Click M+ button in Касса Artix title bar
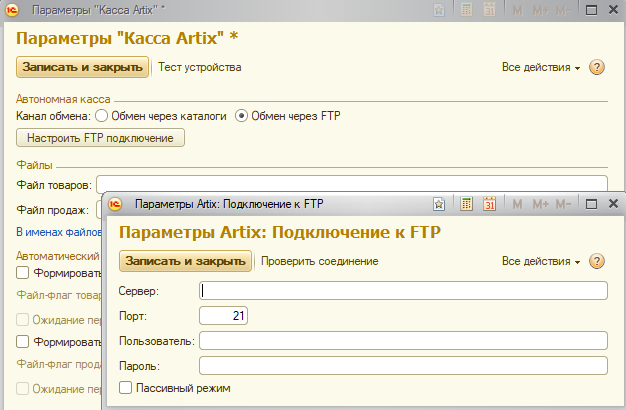This screenshot has height=410, width=626. tap(541, 10)
